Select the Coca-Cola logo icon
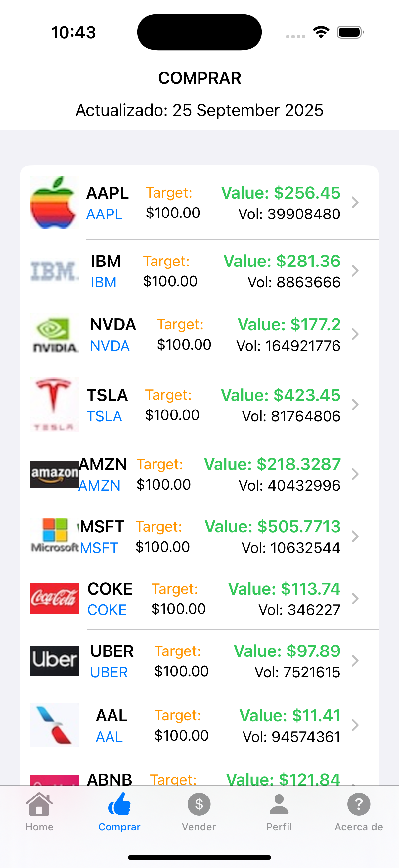 54,599
